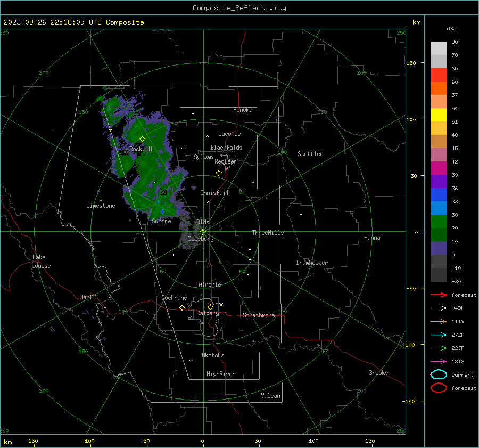This screenshot has height=448, width=479.
Task: Click the white 04DK arrow in legend
Action: pyautogui.click(x=439, y=308)
